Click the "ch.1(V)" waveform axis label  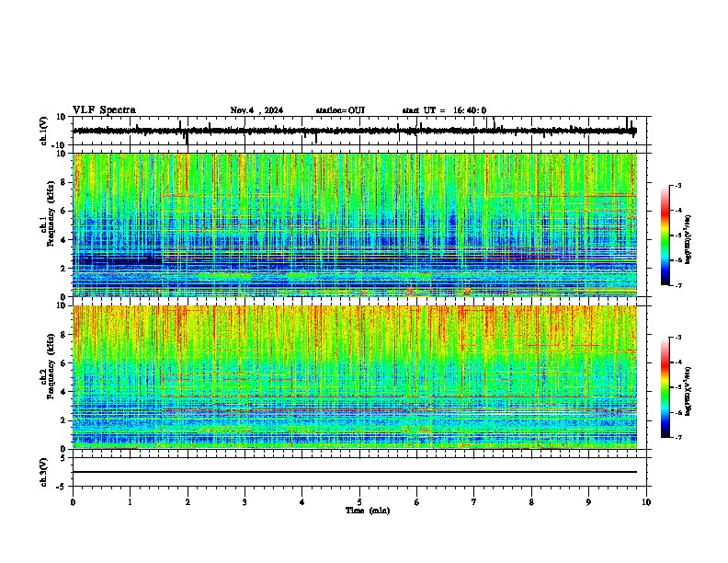click(44, 131)
